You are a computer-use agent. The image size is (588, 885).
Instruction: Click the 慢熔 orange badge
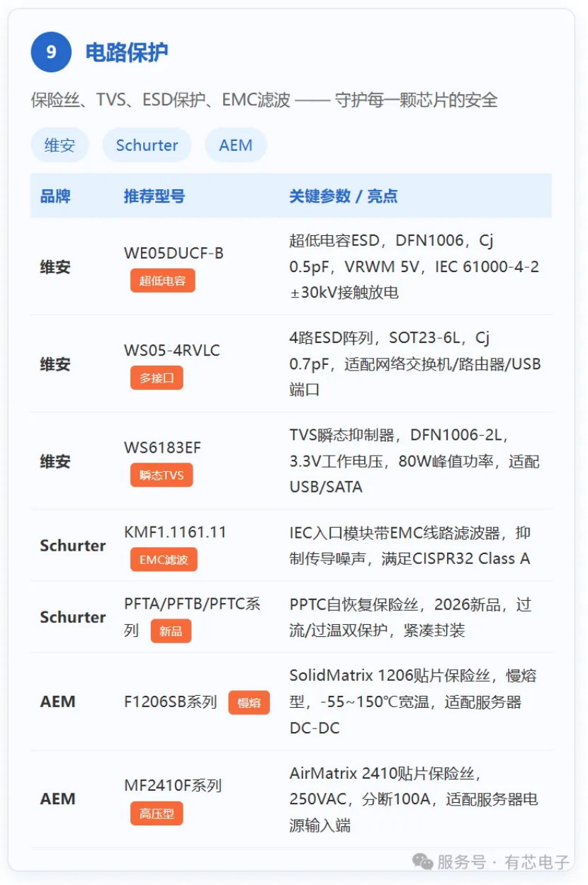point(249,702)
